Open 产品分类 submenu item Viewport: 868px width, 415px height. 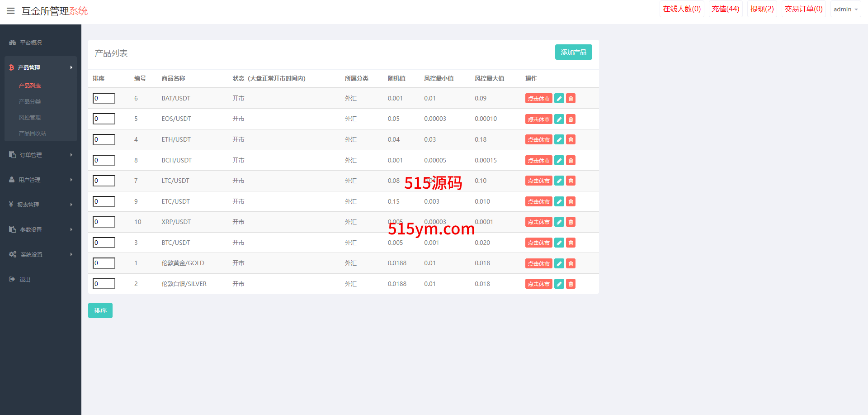pyautogui.click(x=30, y=102)
